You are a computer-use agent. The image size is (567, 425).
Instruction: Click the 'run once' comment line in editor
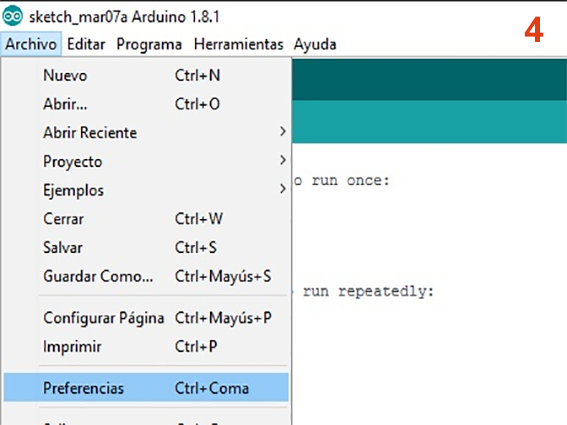341,180
